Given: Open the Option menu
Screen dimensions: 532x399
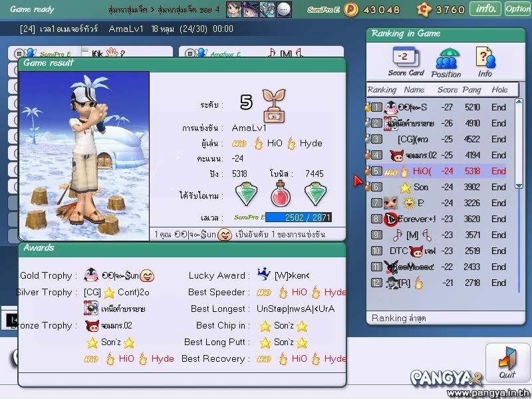Looking at the screenshot, I should coord(517,9).
